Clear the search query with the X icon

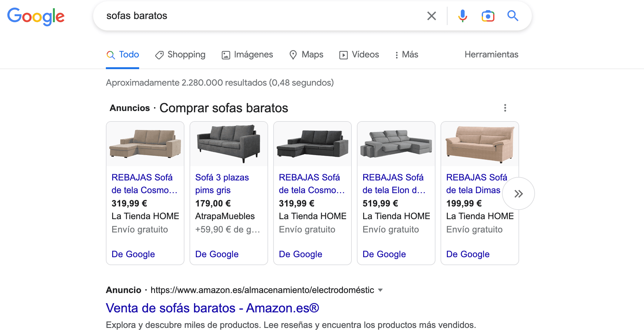click(x=431, y=16)
